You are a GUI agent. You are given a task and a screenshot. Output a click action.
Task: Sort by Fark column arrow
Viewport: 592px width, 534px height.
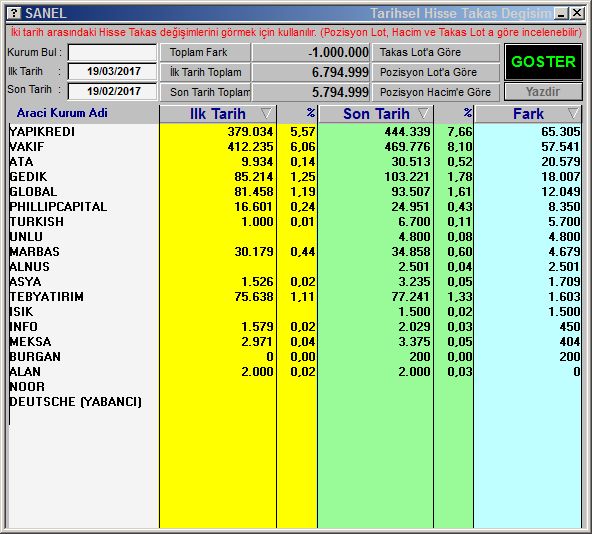tap(573, 113)
